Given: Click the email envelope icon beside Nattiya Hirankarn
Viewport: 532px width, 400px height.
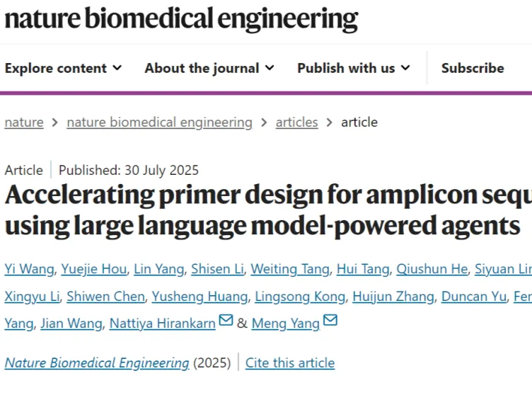Looking at the screenshot, I should click(226, 320).
